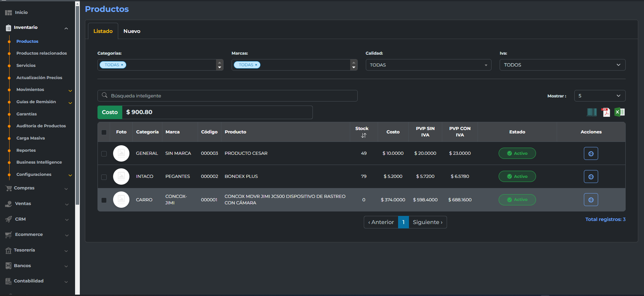Open Productos relacionados in the sidebar
Viewport: 644px width, 296px height.
[41, 53]
